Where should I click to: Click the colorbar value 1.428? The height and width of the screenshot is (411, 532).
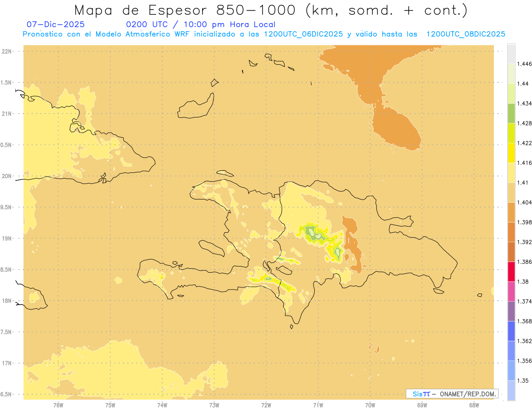pos(525,123)
